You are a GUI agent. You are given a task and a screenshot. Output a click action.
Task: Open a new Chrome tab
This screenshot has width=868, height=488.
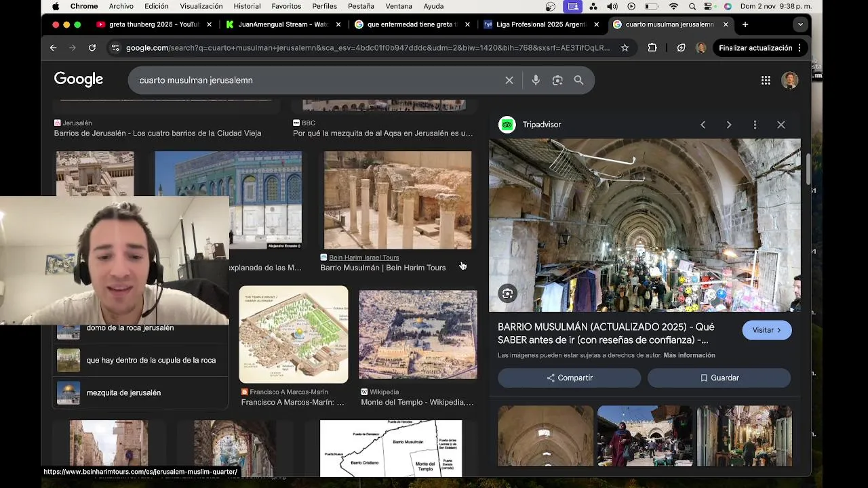(745, 24)
